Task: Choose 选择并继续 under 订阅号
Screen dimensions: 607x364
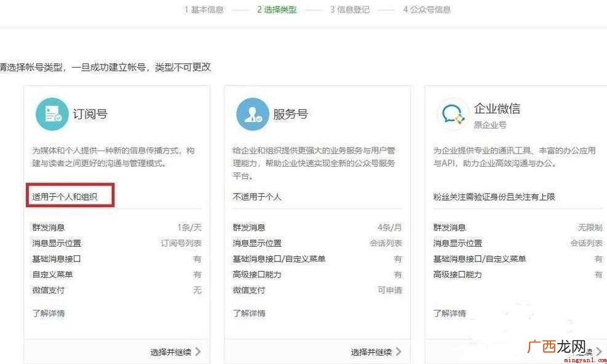Action: (x=171, y=352)
